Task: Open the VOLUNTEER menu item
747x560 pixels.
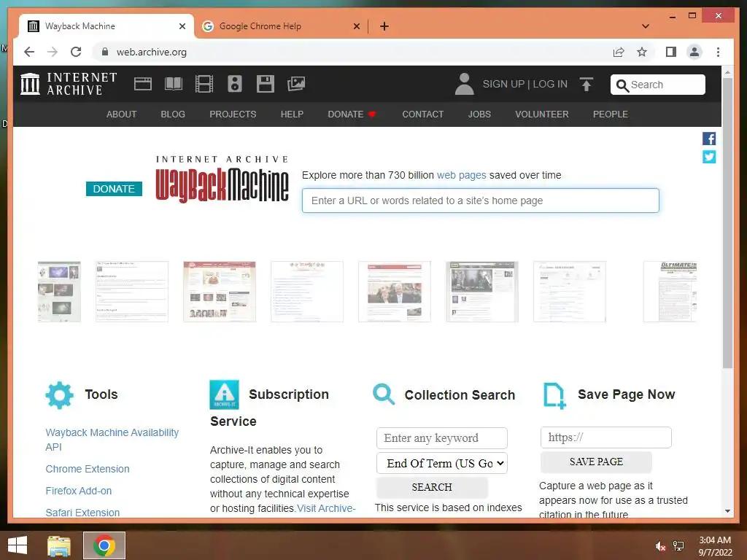Action: click(x=542, y=114)
